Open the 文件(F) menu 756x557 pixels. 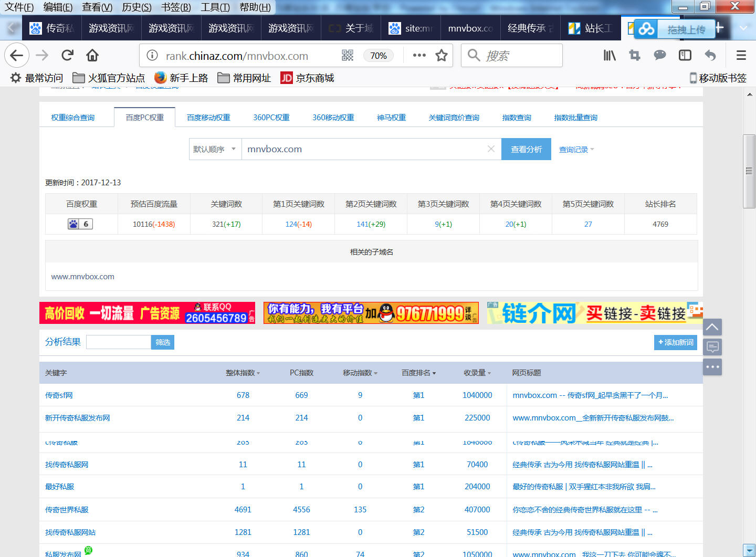(x=19, y=7)
